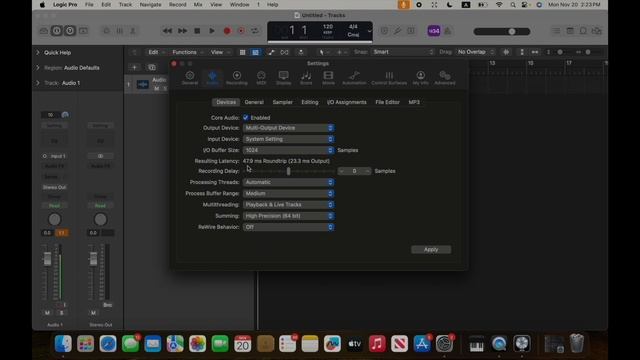640x360 pixels.
Task: Launch Music from the Dock
Action: 377,344
